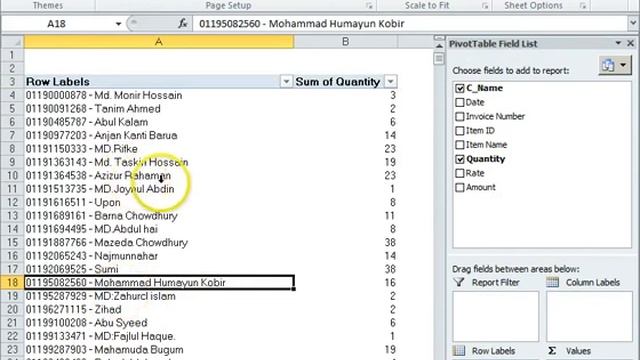
Task: Check the Amount field checkbox
Action: click(x=460, y=188)
